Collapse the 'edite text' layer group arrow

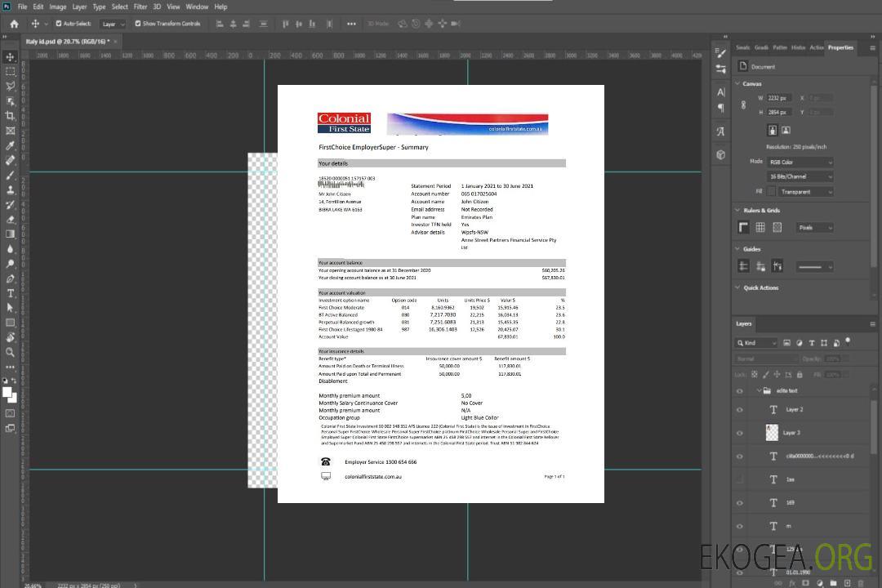[x=759, y=390]
